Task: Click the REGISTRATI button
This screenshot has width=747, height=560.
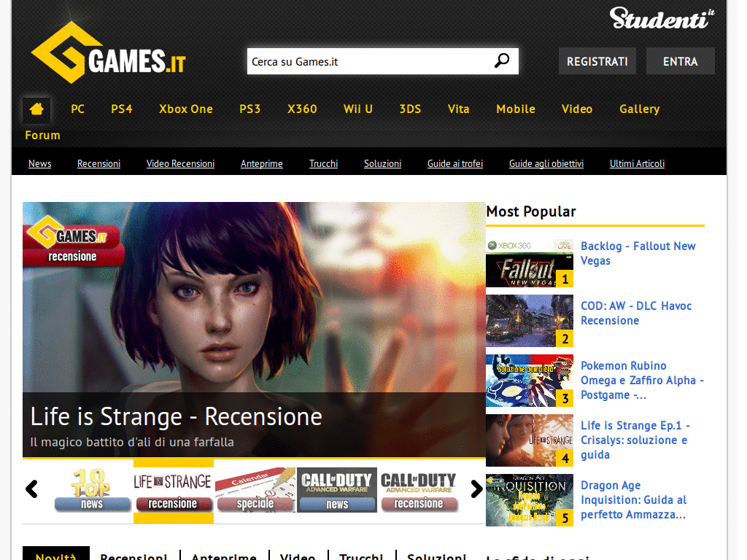Action: (x=597, y=61)
